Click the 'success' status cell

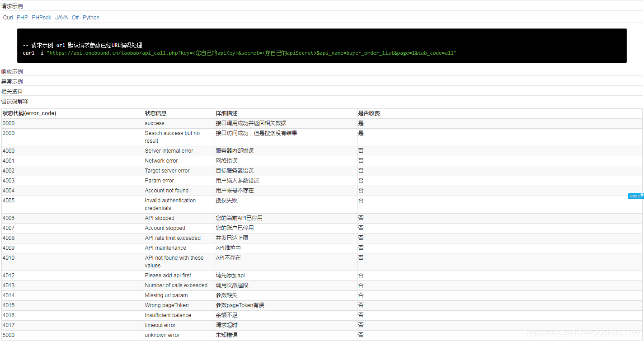[x=179, y=123]
